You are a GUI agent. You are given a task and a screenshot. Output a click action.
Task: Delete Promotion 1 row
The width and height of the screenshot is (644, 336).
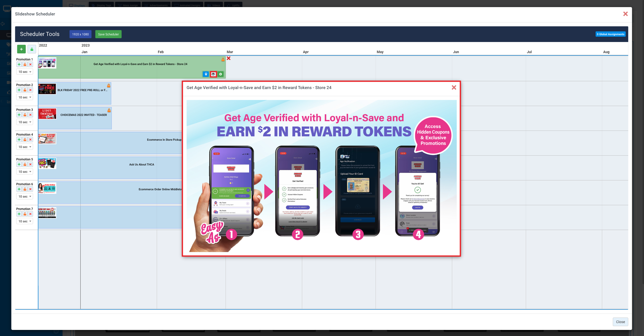(30, 64)
